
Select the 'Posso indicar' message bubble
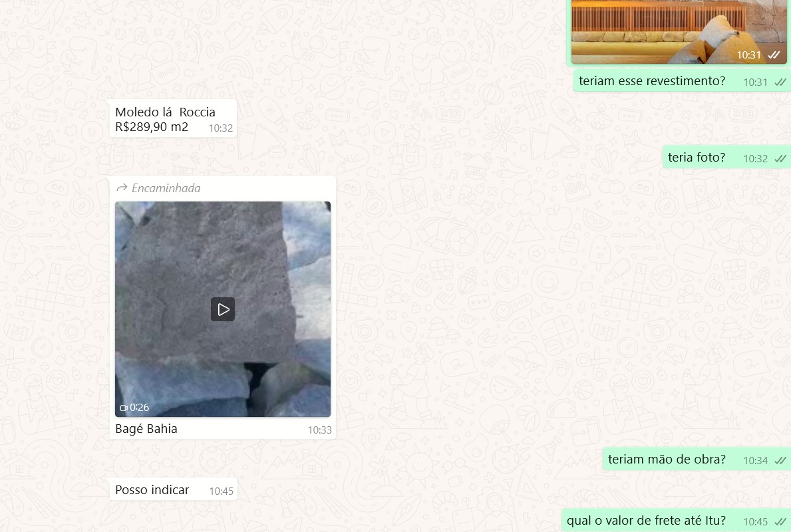152,490
